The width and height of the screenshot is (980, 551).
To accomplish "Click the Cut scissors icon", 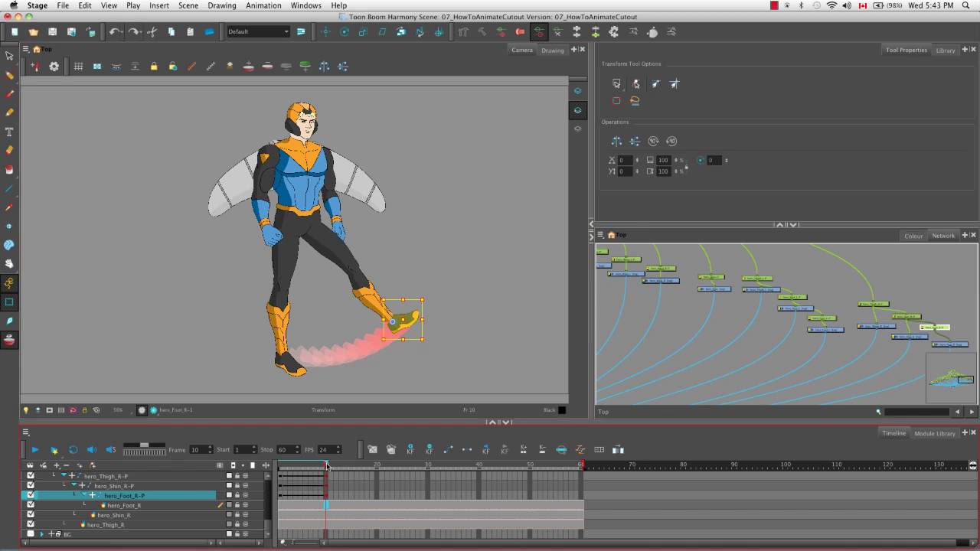I will (x=152, y=32).
